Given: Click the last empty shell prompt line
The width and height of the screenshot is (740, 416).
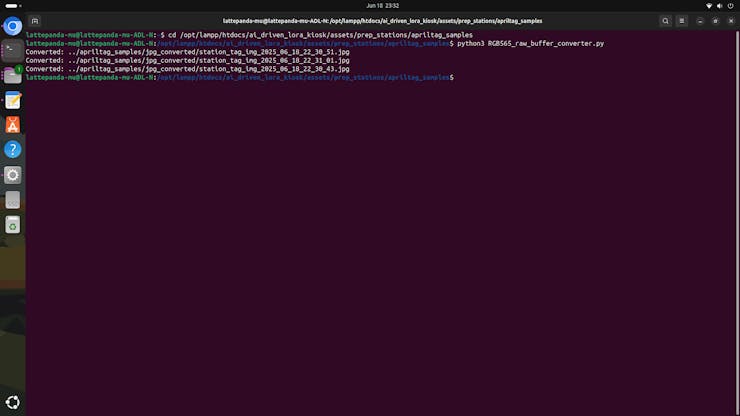Looking at the screenshot, I should coord(240,77).
